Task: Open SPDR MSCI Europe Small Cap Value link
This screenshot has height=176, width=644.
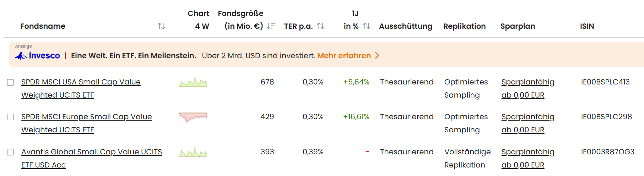Action: coord(86,117)
